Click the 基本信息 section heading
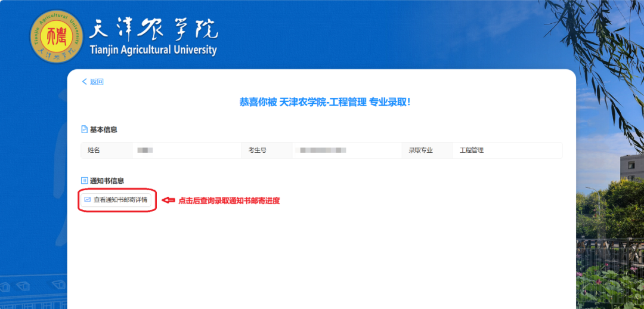The width and height of the screenshot is (644, 309). pos(104,129)
